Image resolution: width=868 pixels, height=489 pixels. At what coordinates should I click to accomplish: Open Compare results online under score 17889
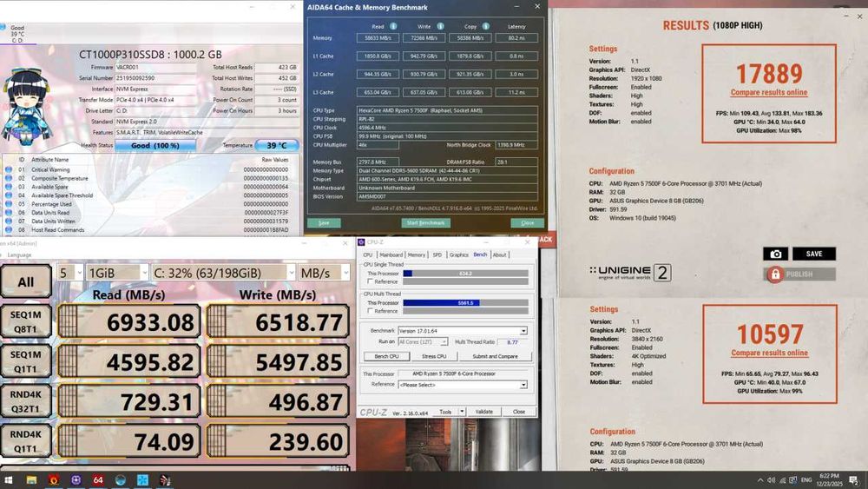769,92
